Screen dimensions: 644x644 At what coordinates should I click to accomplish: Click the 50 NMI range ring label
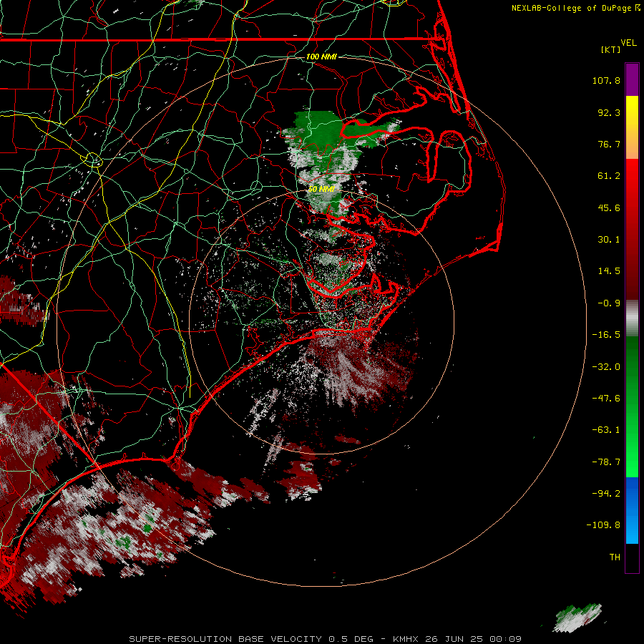tap(321, 190)
